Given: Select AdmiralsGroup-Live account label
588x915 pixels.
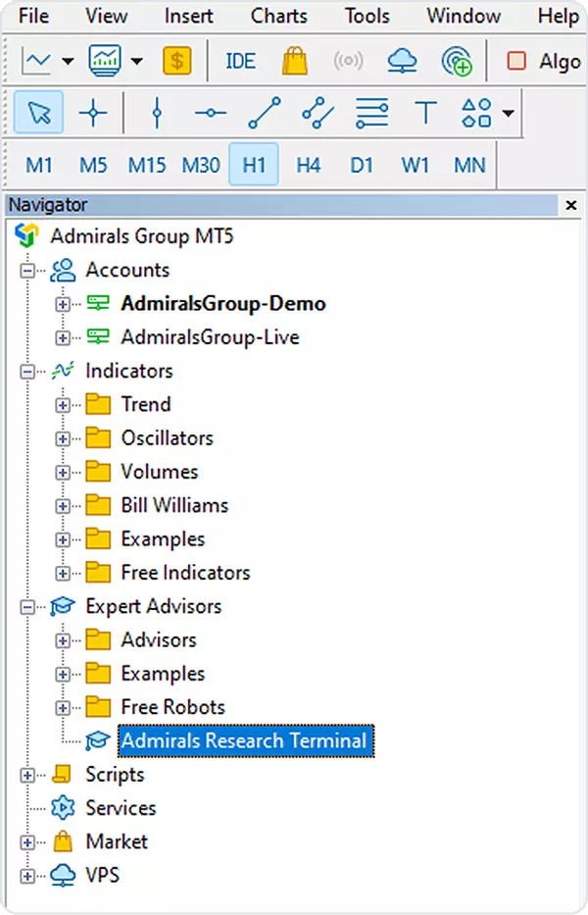Looking at the screenshot, I should pos(210,336).
